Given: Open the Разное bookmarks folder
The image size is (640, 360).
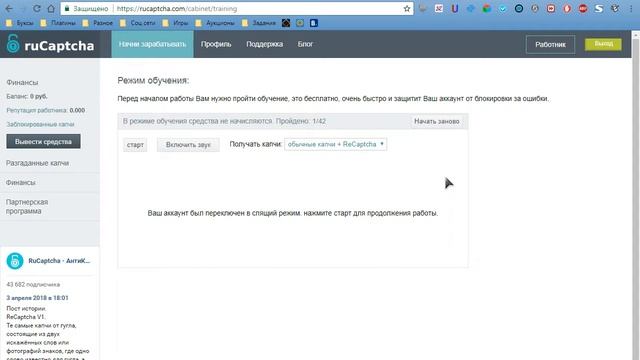Looking at the screenshot, I should (98, 23).
